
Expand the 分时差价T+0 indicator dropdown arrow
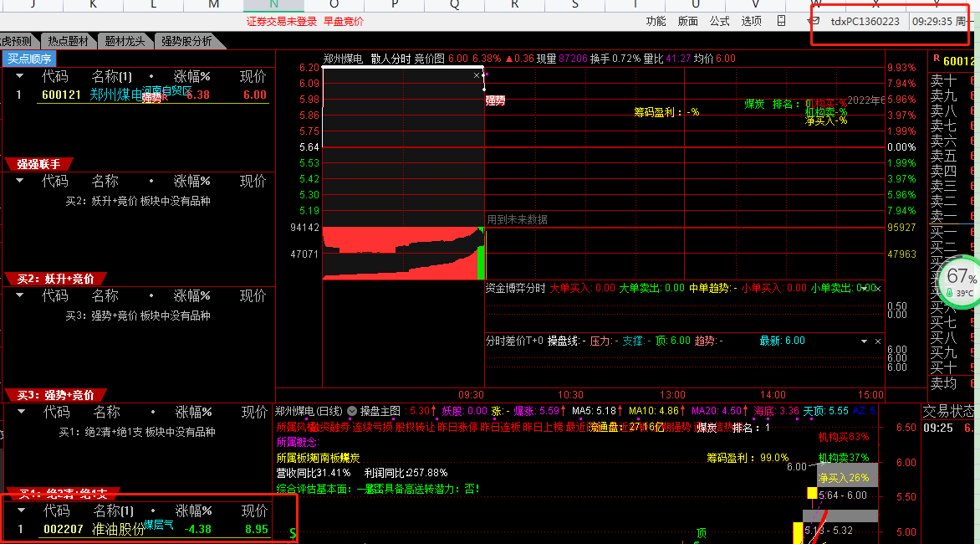(865, 341)
